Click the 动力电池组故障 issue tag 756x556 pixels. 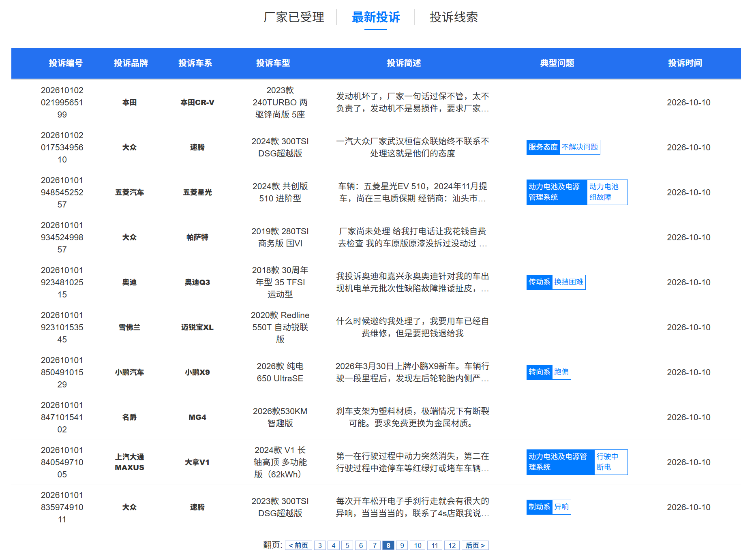point(607,192)
